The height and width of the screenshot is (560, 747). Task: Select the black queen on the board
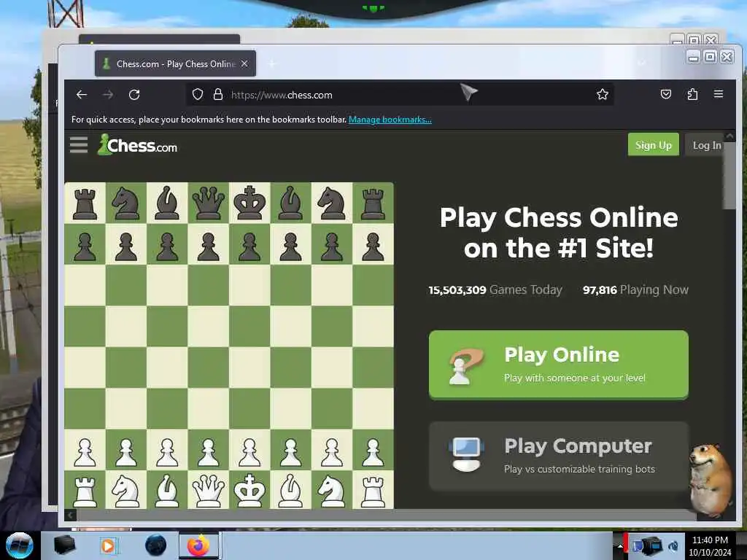[x=208, y=203]
